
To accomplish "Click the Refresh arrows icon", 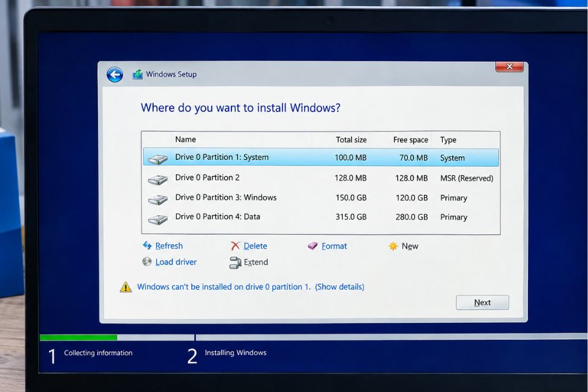I will [147, 246].
